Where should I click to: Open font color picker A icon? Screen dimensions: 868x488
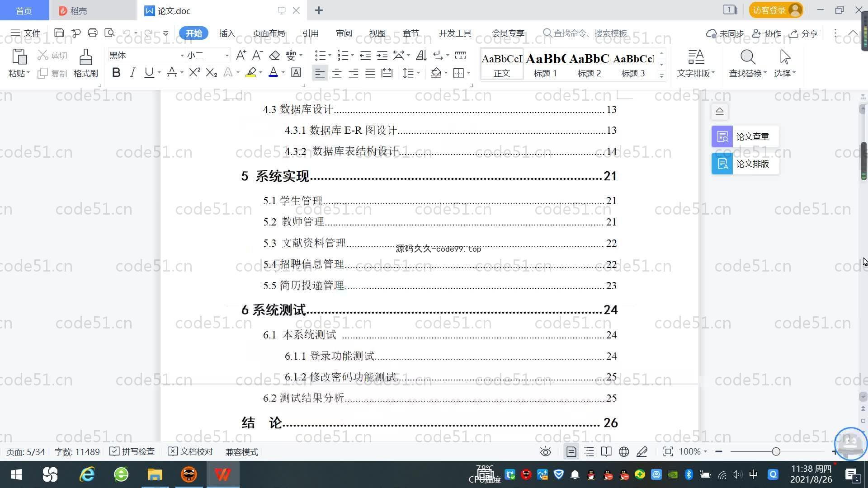point(273,73)
